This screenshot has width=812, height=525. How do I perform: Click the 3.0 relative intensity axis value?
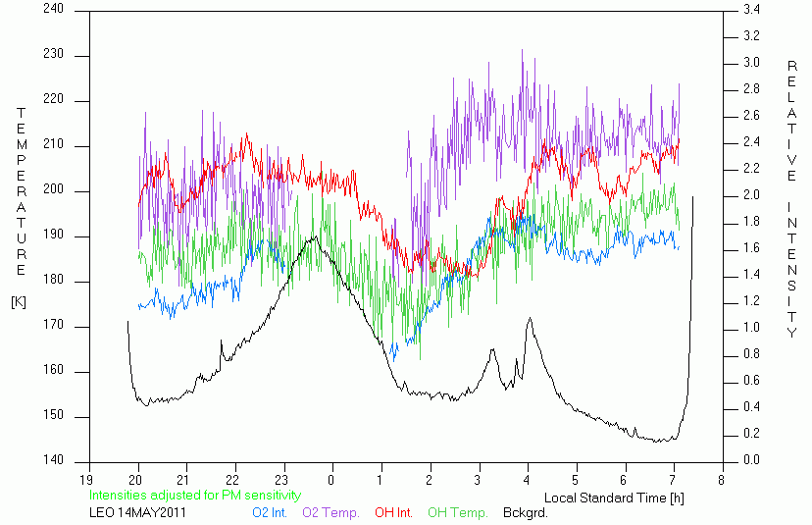[x=751, y=62]
